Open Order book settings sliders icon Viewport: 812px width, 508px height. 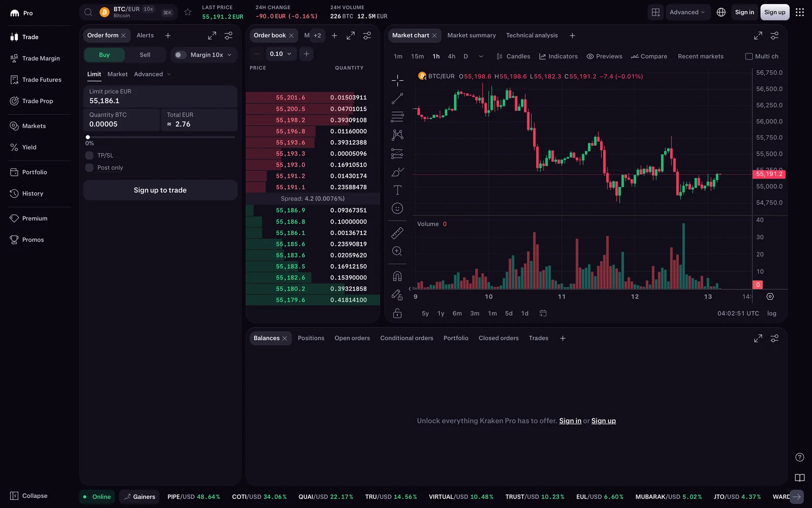[x=367, y=36]
